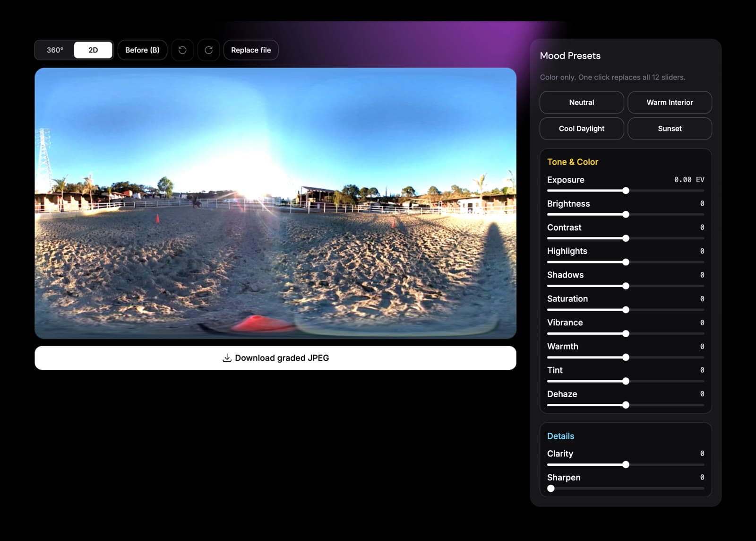756x541 pixels.
Task: Click the panoramic image preview
Action: point(275,203)
